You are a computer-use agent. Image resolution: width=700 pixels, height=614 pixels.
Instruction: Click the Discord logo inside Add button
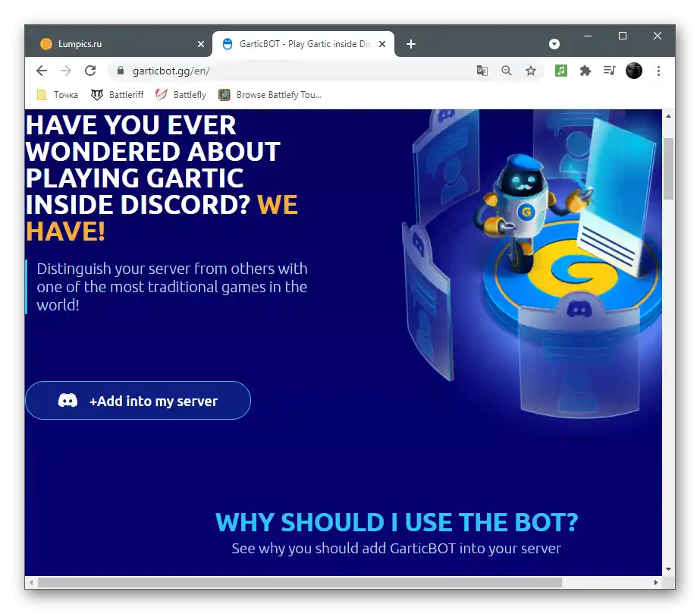[x=67, y=401]
